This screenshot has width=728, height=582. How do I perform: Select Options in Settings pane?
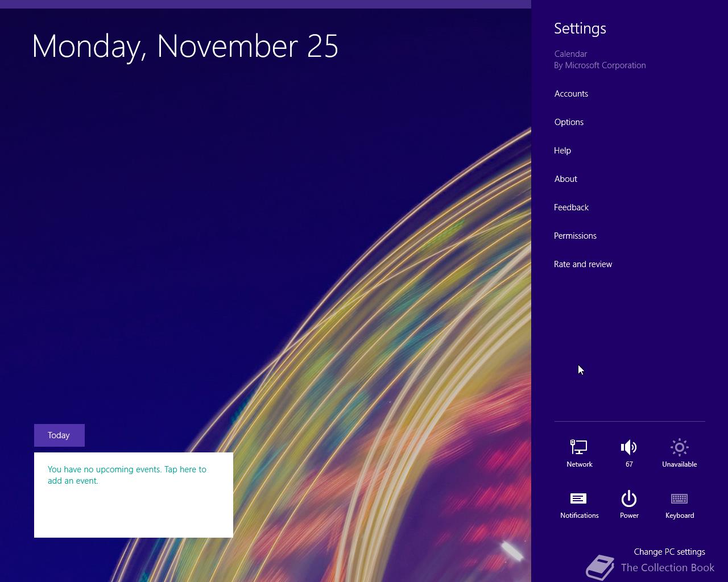click(569, 122)
